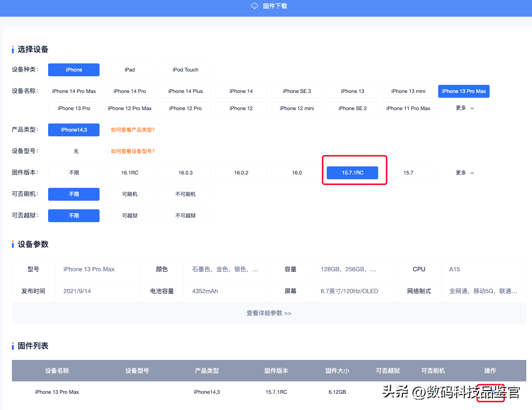The image size is (532, 410).
Task: Filter by 可越狱 firmware
Action: point(130,215)
